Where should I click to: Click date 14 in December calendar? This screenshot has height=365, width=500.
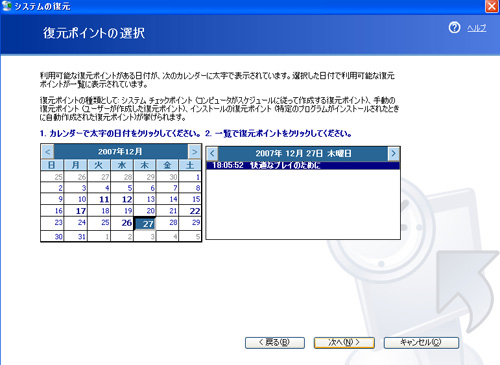click(167, 199)
